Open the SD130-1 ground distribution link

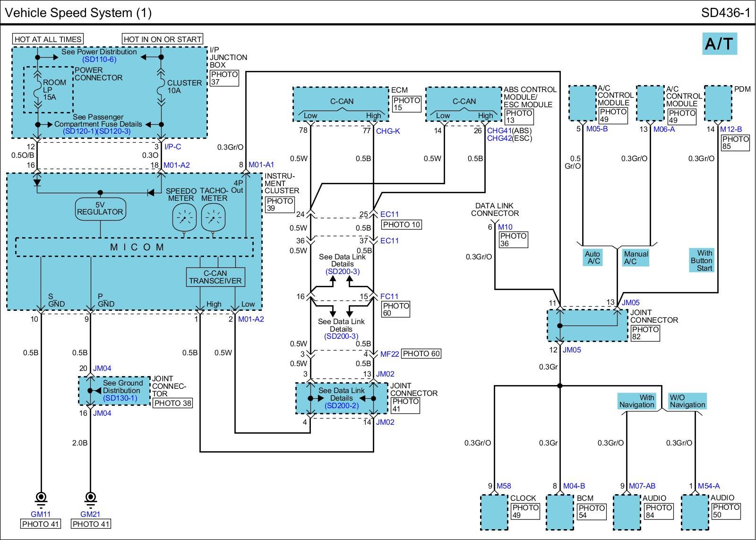click(x=120, y=398)
